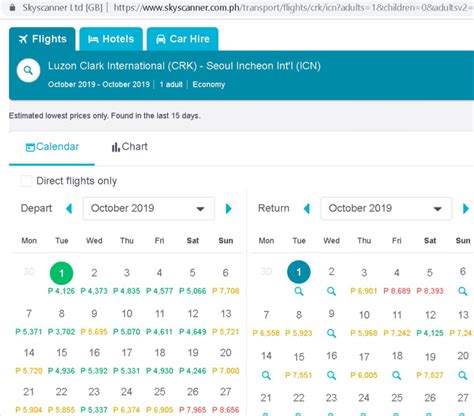Go to previous month in Return calendar
The width and height of the screenshot is (474, 416).
(x=307, y=209)
